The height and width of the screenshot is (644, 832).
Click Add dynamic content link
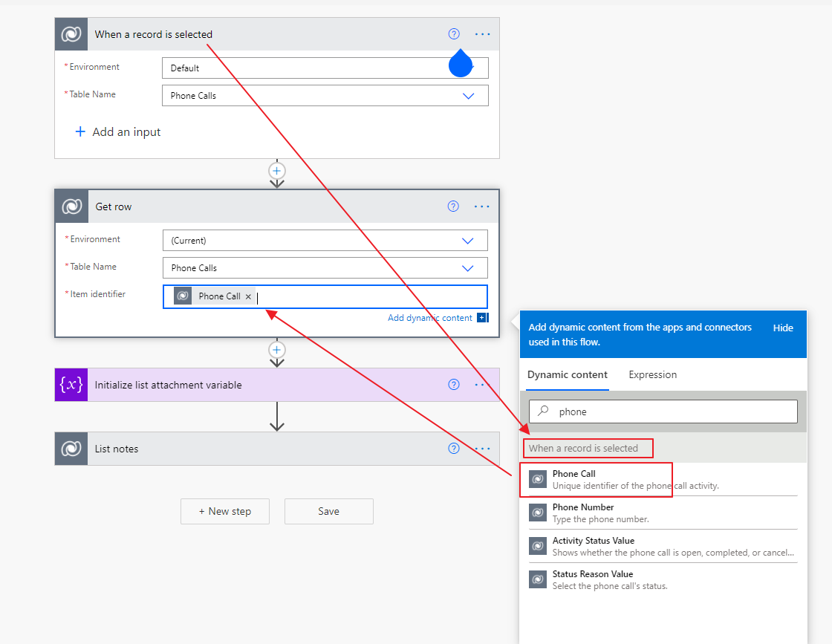[x=430, y=318]
